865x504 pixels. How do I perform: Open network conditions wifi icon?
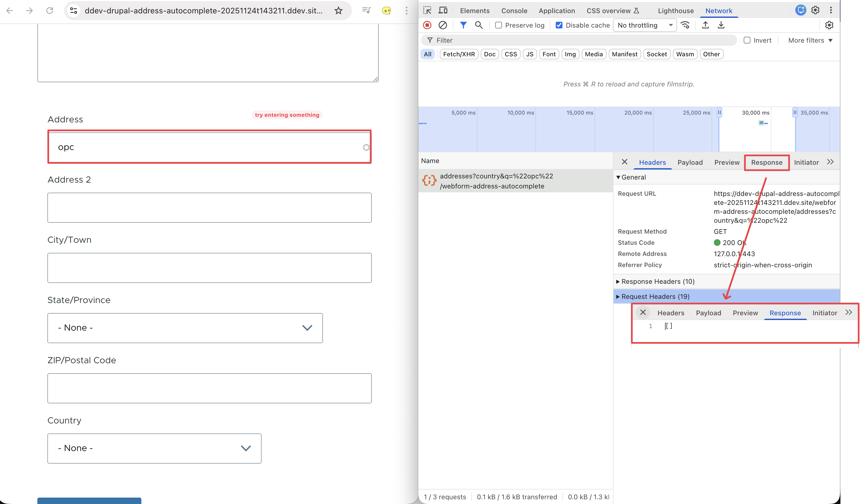[685, 25]
